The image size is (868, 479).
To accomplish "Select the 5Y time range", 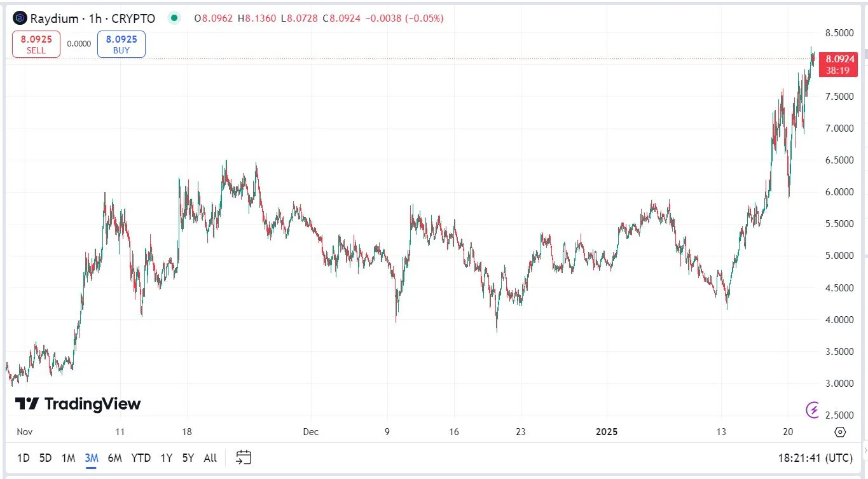I will (x=188, y=458).
